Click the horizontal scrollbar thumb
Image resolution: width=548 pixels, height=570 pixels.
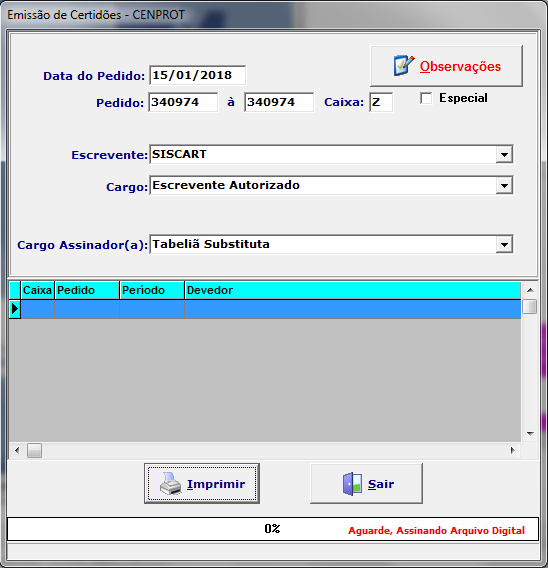point(35,451)
